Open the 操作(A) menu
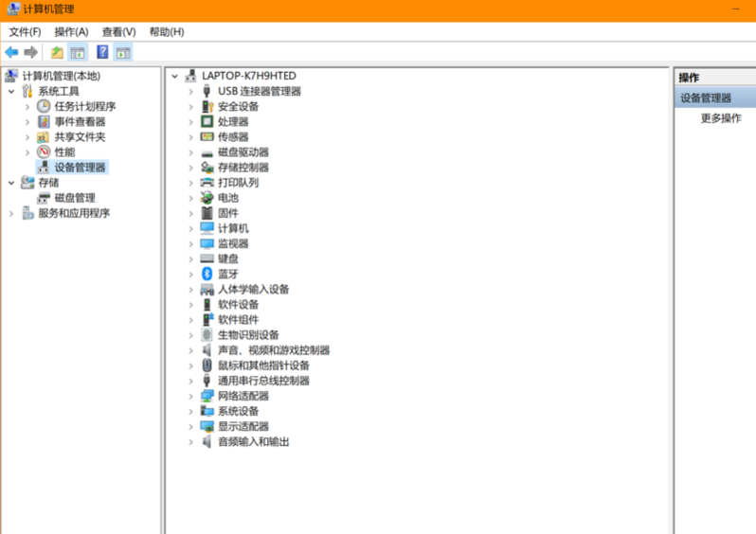Viewport: 756px width, 534px height. (x=71, y=31)
